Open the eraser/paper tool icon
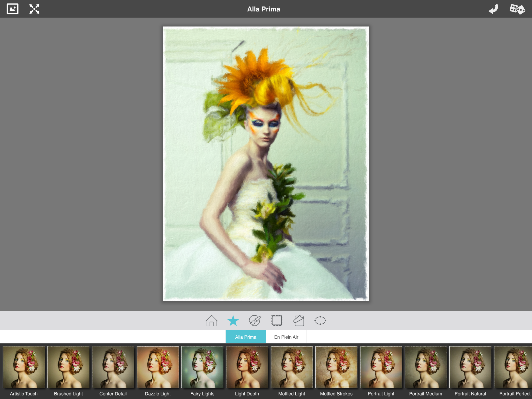 click(299, 320)
